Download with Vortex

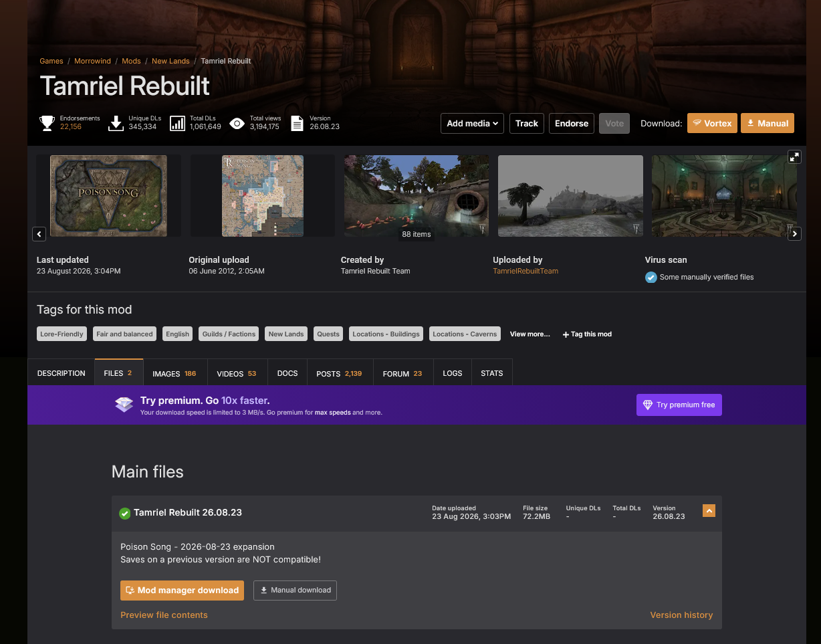pyautogui.click(x=712, y=123)
